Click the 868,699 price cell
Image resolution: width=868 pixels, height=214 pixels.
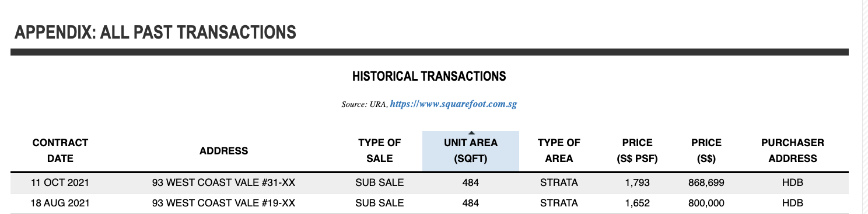706,182
